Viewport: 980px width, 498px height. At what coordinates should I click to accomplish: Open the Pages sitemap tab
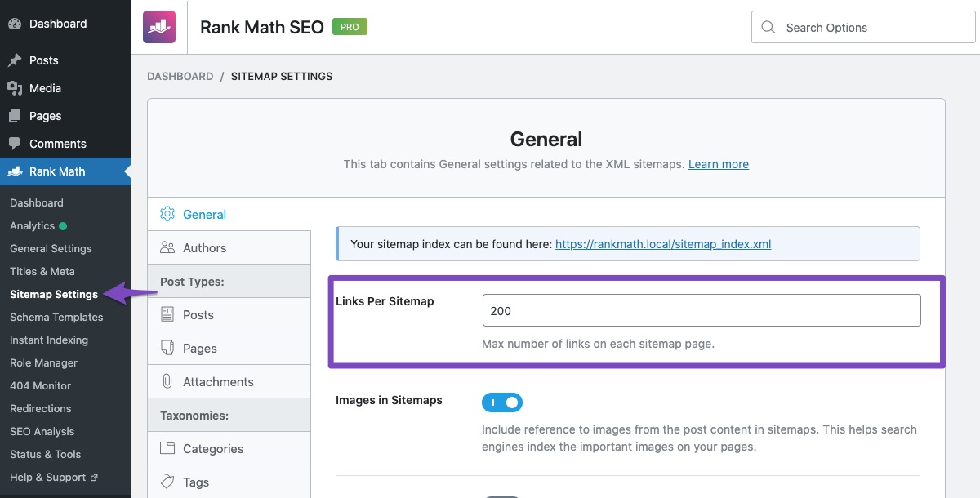[x=199, y=348]
